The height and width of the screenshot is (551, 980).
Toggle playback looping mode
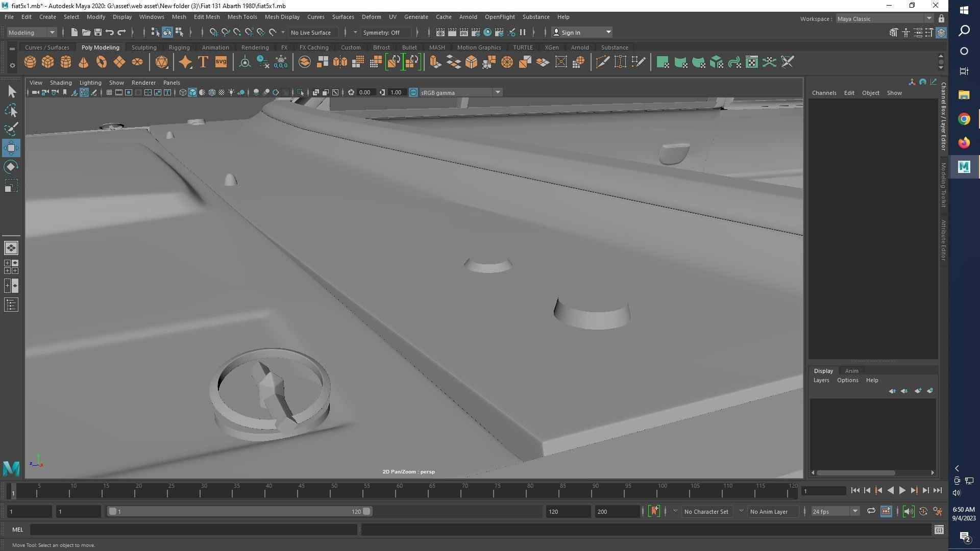tap(871, 511)
